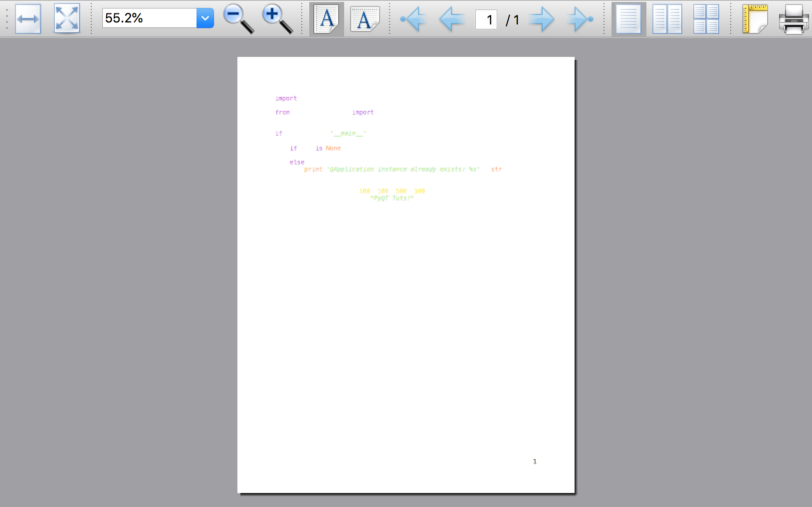Screen dimensions: 812x507
Task: Click the current page number field
Action: (x=486, y=19)
